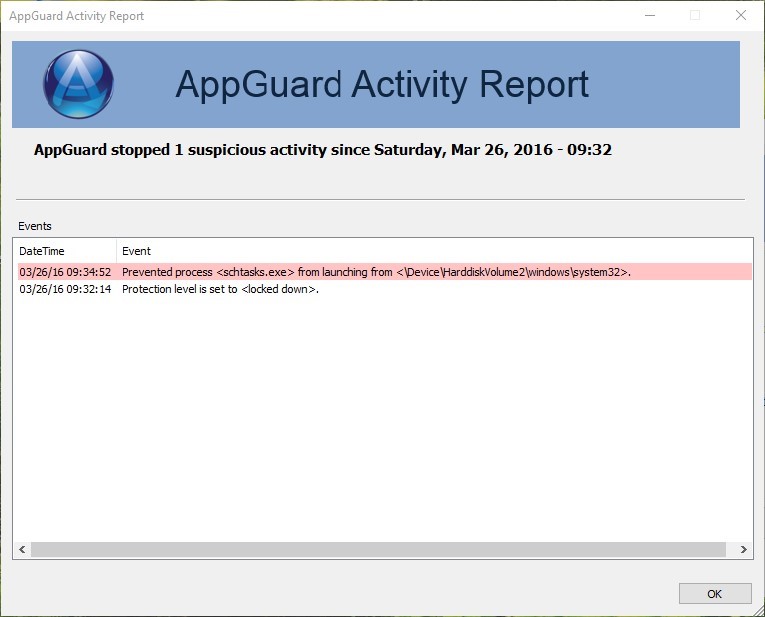
Task: Click the 'AppGuard stopped 1 suspicious activity' summary text
Action: [322, 150]
